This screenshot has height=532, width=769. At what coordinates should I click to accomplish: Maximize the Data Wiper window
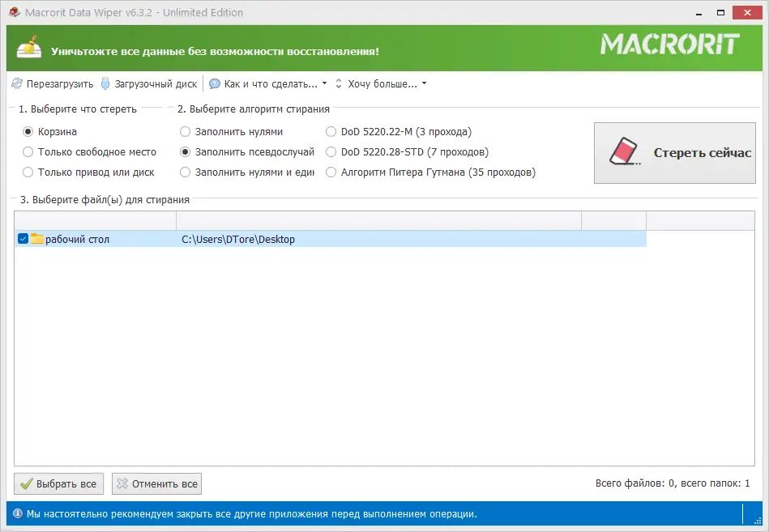click(x=720, y=13)
